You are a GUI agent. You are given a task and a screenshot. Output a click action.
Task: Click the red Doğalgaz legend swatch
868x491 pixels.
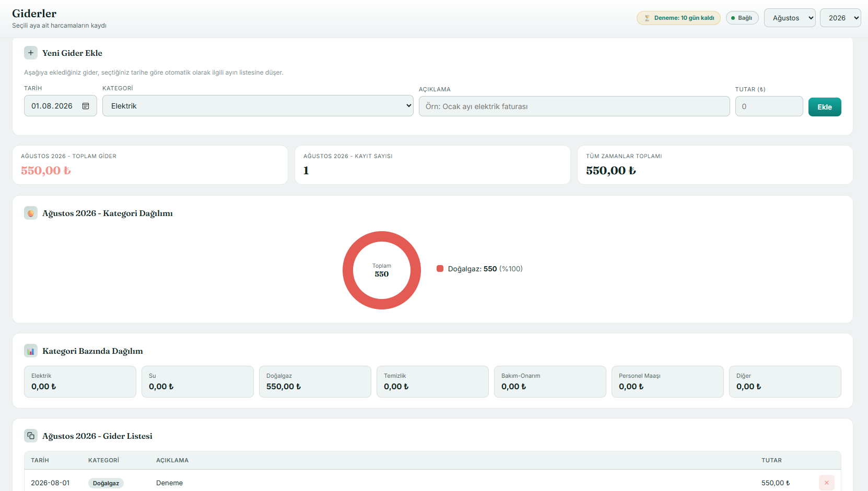[440, 269]
